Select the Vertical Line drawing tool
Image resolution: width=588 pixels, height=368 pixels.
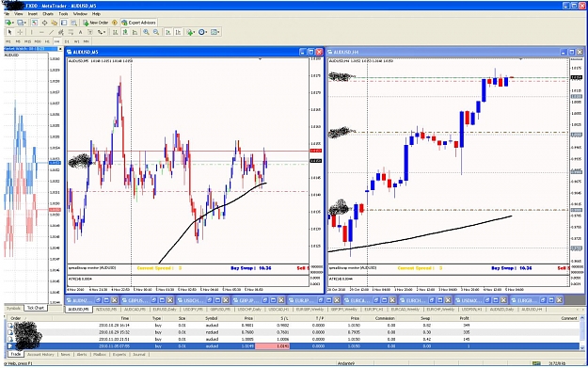coord(32,32)
